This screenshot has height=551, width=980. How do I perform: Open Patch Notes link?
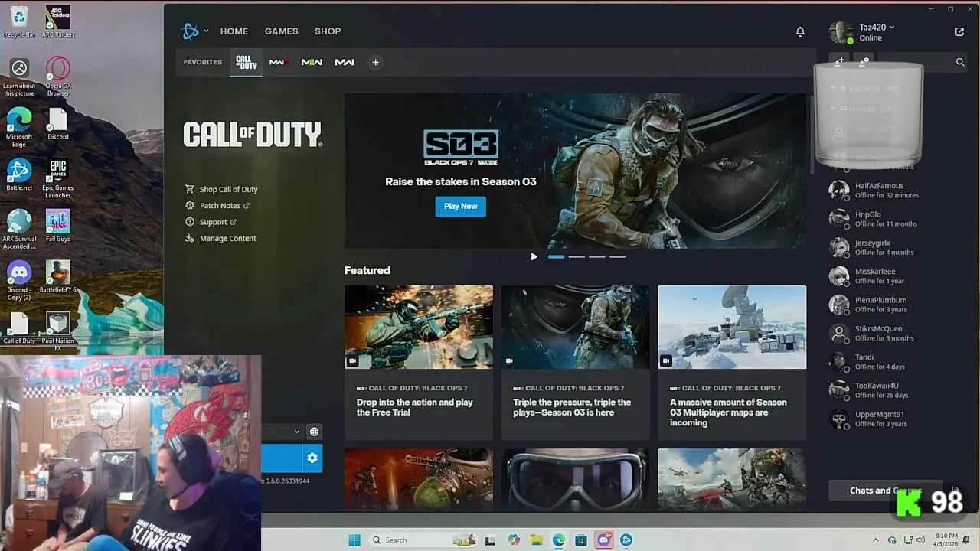[218, 206]
